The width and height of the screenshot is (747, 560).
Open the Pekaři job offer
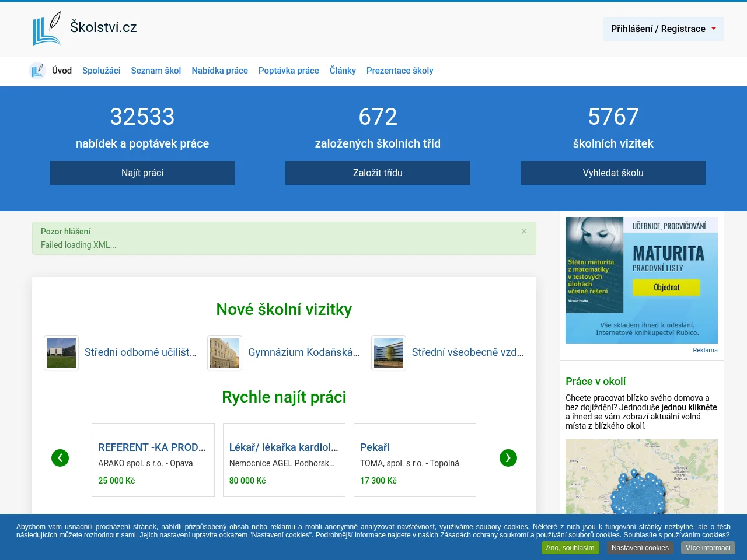pos(375,447)
